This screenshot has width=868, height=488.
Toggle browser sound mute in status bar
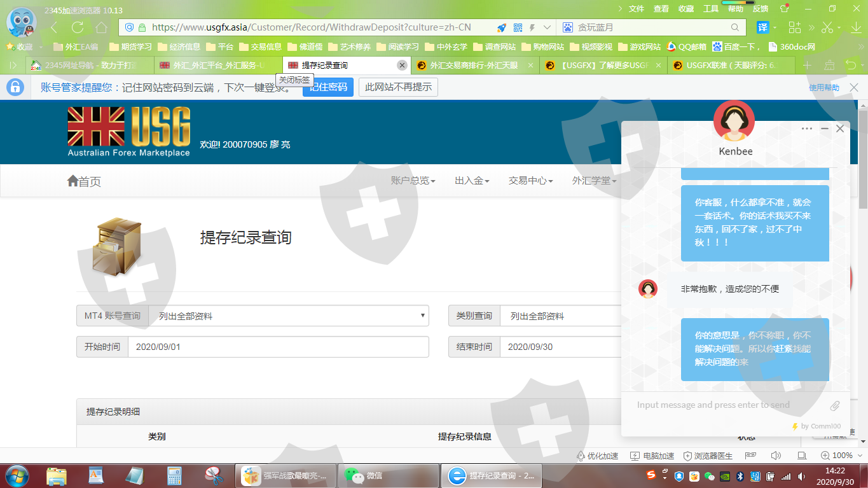pyautogui.click(x=776, y=456)
